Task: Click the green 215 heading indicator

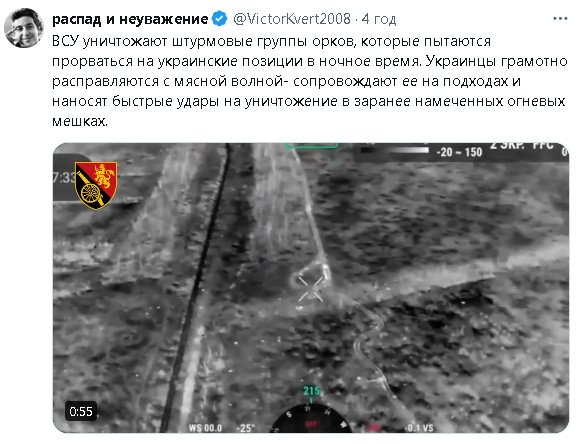Action: pos(312,391)
